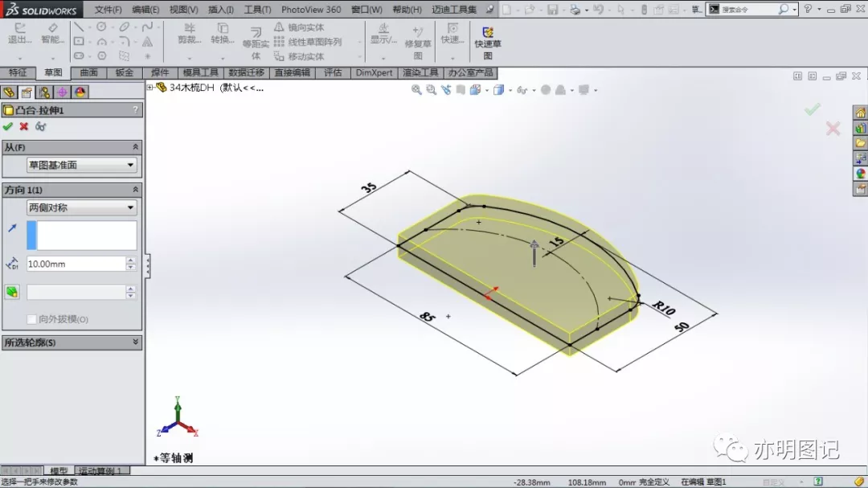The image size is (868, 488).
Task: Check the 向外拔模(O) checkbox
Action: pos(31,319)
